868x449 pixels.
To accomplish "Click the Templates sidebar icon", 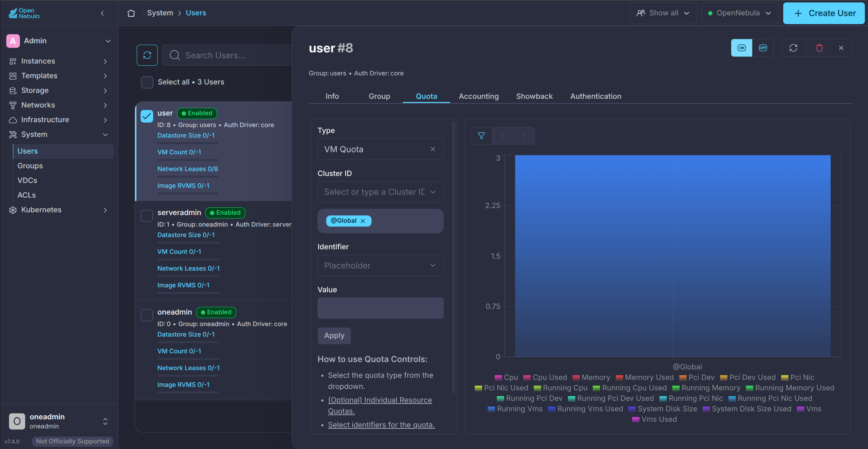I will click(x=13, y=76).
